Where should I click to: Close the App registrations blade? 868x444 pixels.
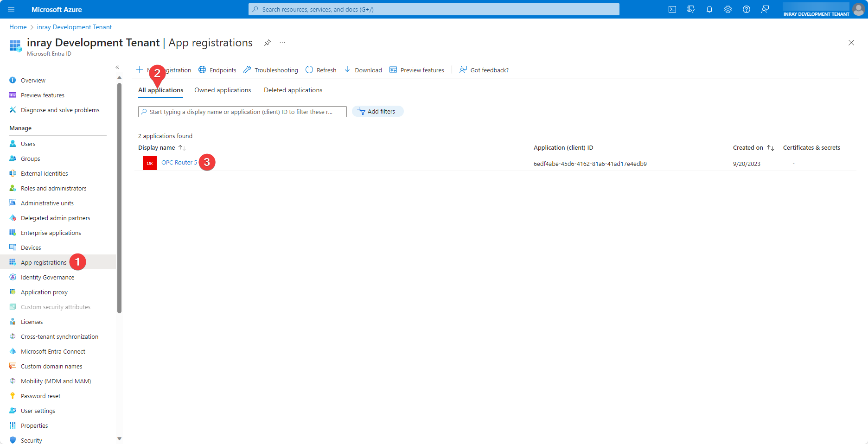[x=851, y=43]
